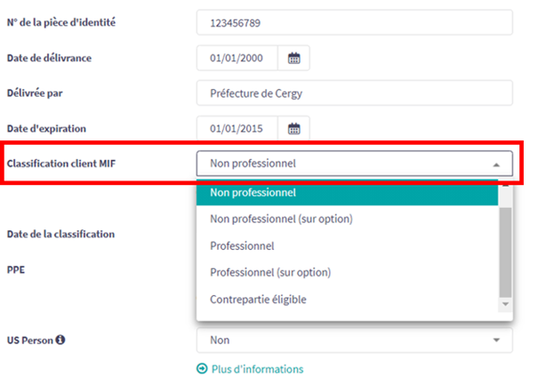Image resolution: width=538 pixels, height=392 pixels.
Task: Open the Date de délivrance calendar picker
Action: [x=294, y=59]
